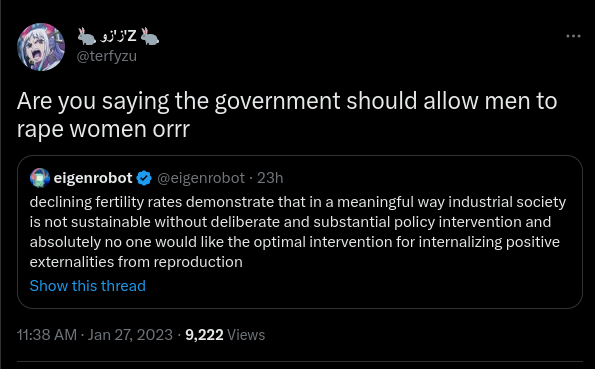Click the tweet author's anime profile avatar
The height and width of the screenshot is (369, 595).
pos(41,47)
